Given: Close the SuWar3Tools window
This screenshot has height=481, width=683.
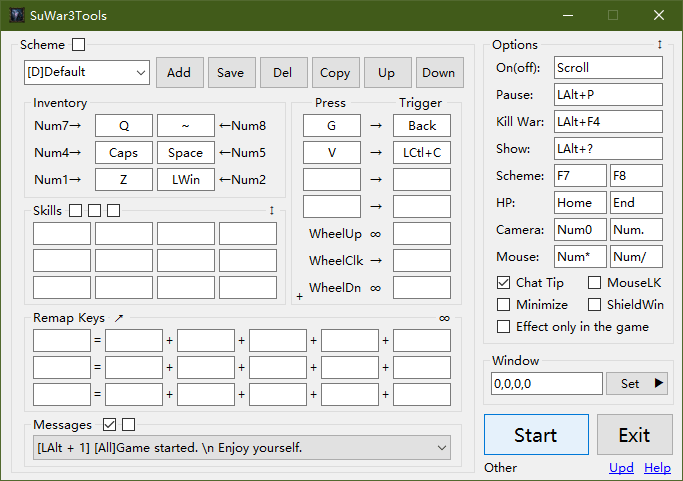Looking at the screenshot, I should click(x=659, y=15).
